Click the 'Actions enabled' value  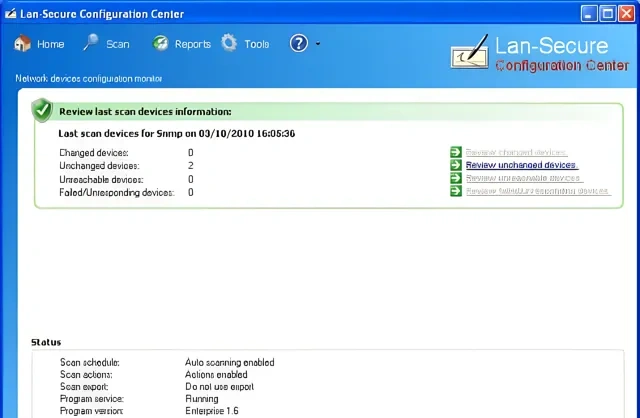216,374
